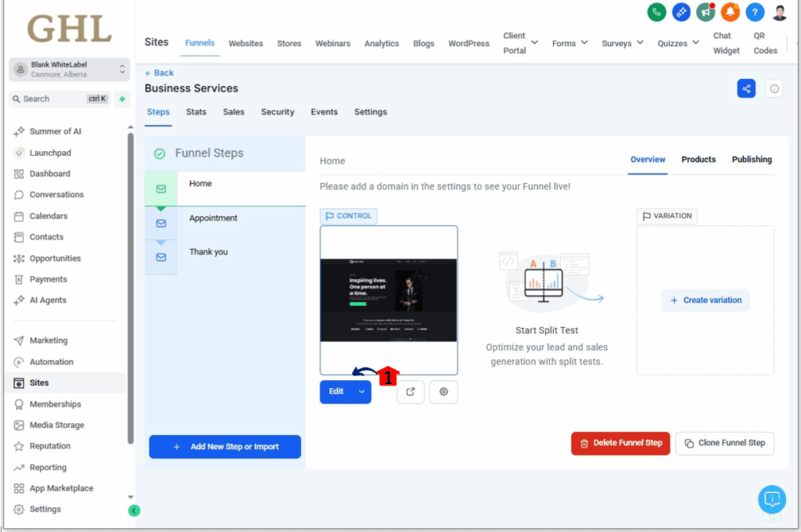The height and width of the screenshot is (532, 801).
Task: Collapse the sidebar with green arrow
Action: 134,510
